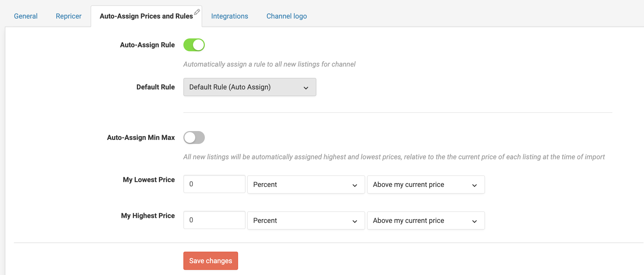Image resolution: width=644 pixels, height=275 pixels.
Task: Focus the My Highest Price value field
Action: pos(214,220)
